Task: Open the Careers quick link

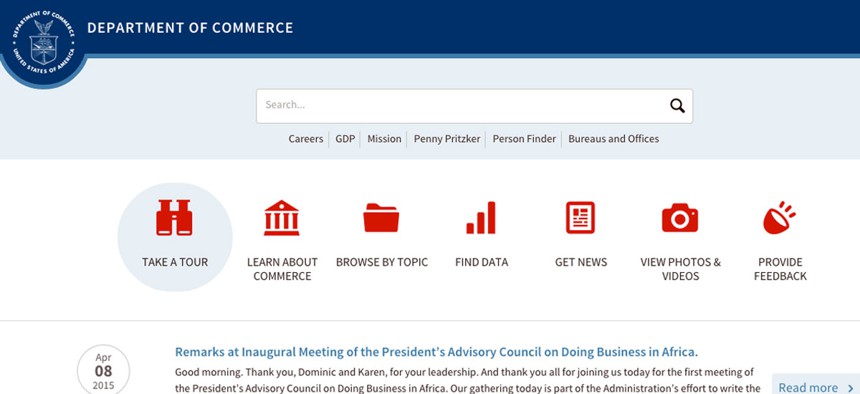Action: [305, 139]
